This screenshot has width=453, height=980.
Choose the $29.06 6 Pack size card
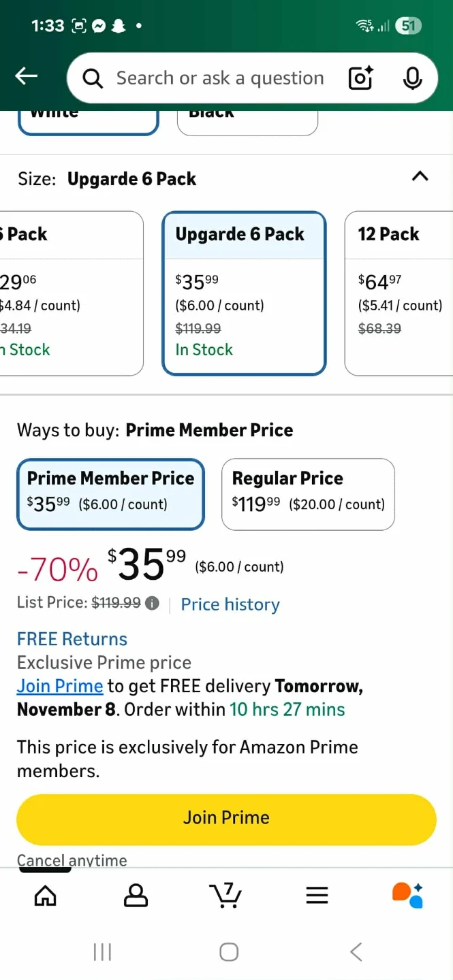[72, 293]
